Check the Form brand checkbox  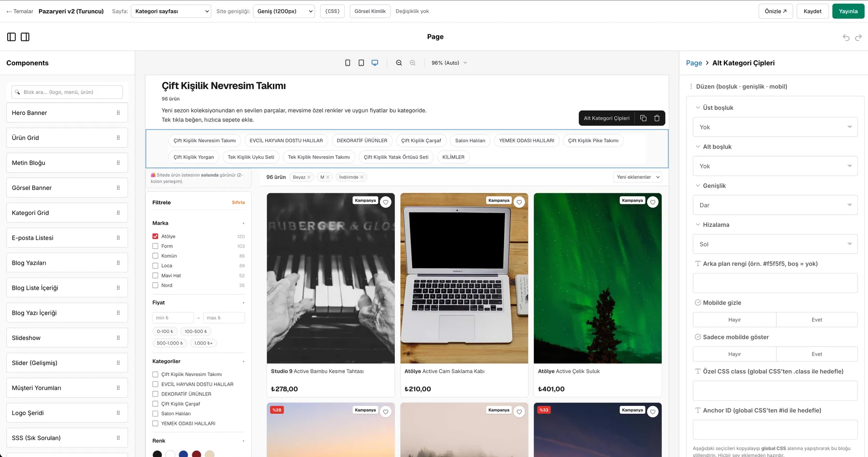[155, 246]
